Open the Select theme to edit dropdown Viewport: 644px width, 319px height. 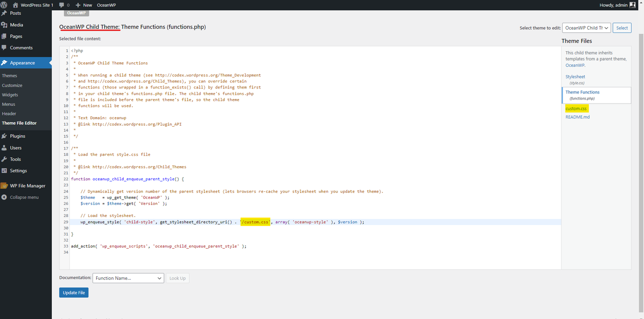pyautogui.click(x=587, y=28)
